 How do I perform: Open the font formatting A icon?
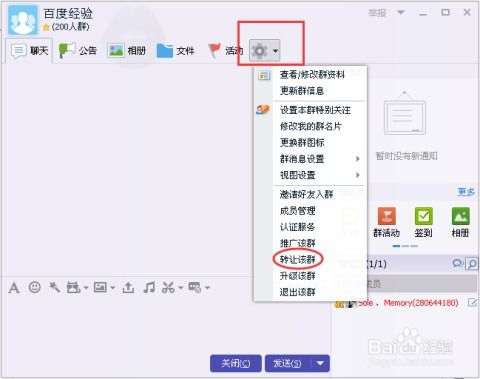point(14,288)
